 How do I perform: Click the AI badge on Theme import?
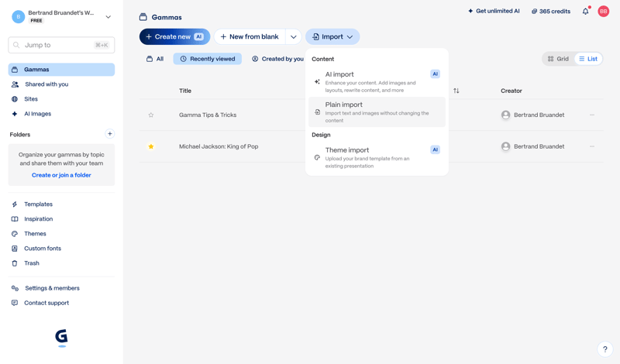pos(435,149)
